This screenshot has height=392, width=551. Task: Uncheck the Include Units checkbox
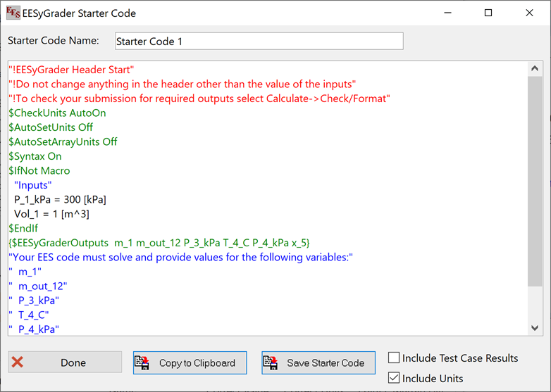(394, 378)
